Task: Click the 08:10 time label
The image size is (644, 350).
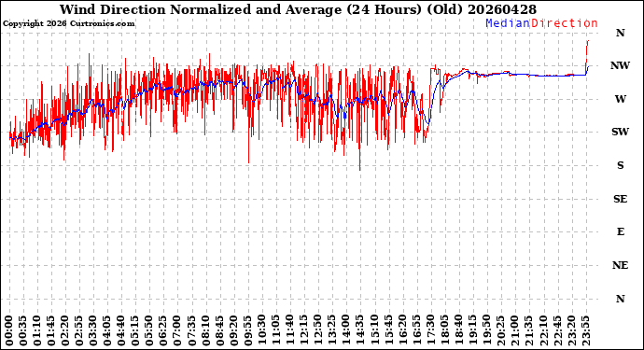Action: [205, 330]
